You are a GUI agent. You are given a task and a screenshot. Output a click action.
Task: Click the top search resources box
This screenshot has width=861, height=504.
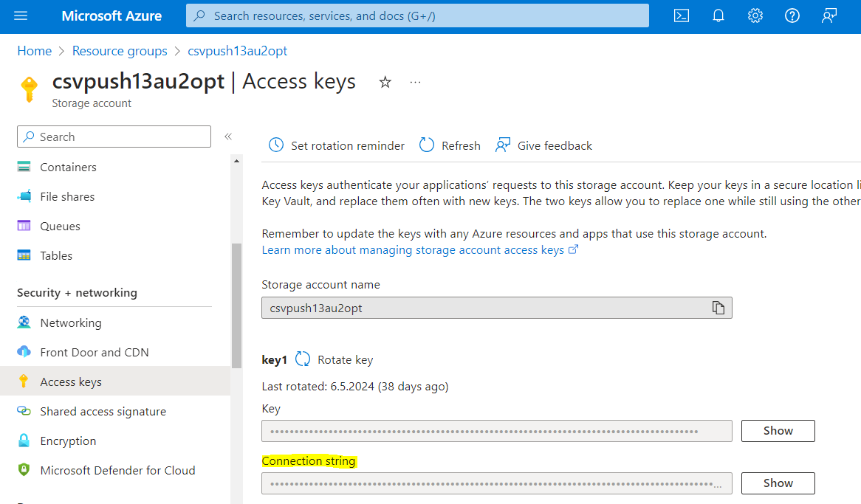[417, 15]
